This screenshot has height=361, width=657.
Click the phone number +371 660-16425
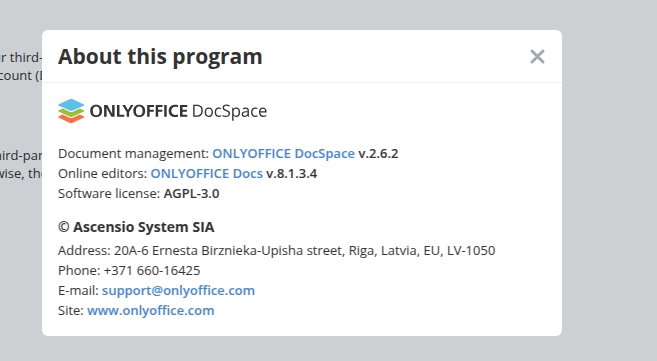click(152, 271)
